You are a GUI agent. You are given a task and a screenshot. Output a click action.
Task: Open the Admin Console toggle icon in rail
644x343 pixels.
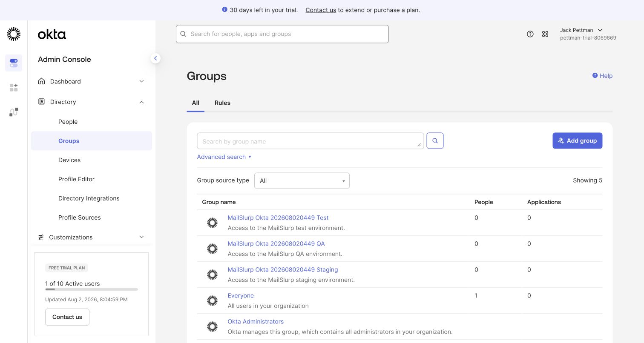click(x=14, y=63)
